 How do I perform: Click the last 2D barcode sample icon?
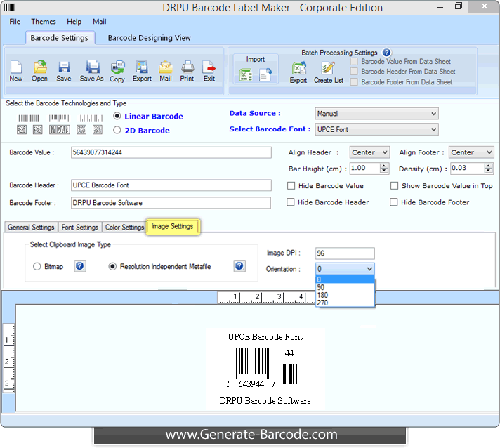coord(98,129)
